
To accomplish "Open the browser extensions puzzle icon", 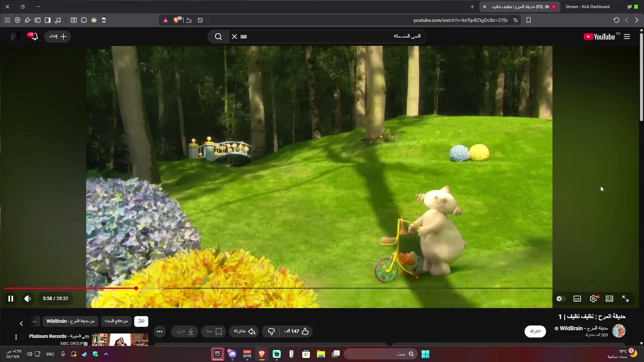I will (84, 20).
